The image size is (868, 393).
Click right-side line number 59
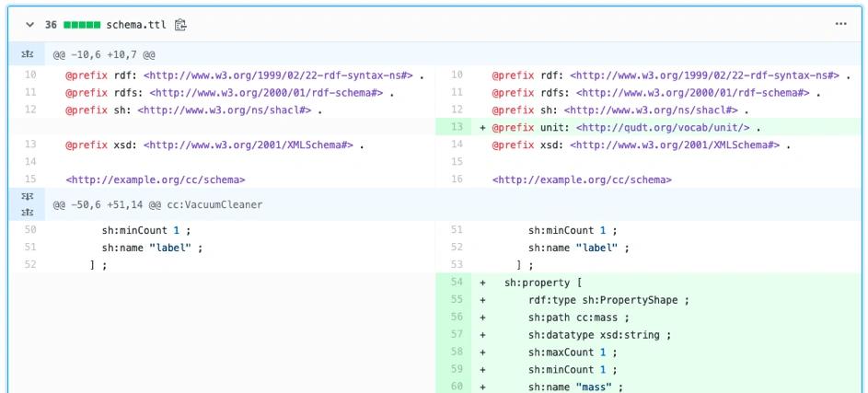(x=457, y=369)
